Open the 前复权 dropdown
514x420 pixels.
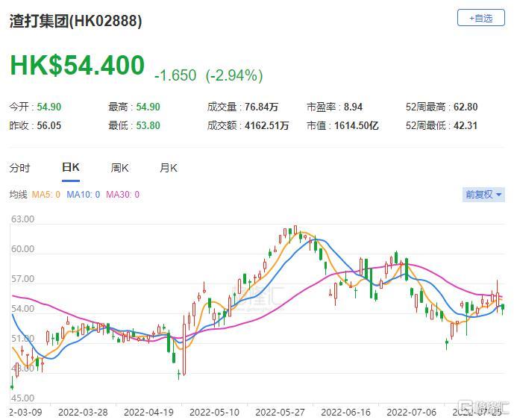click(x=483, y=195)
